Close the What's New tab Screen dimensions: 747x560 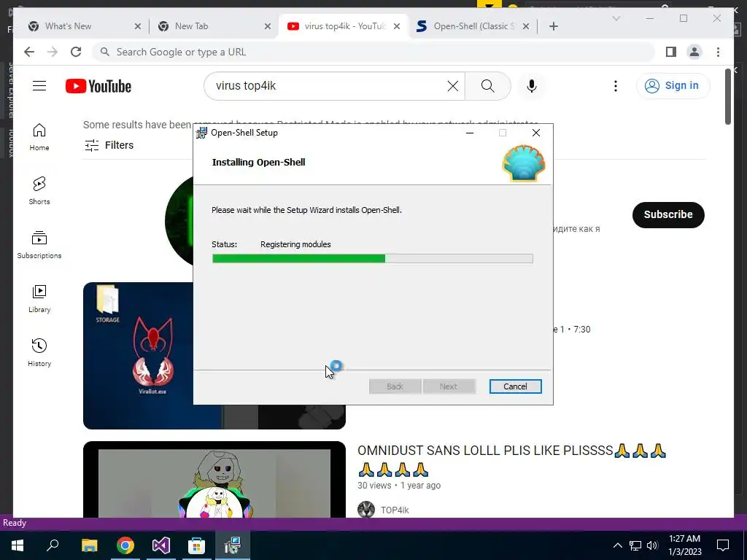coord(138,26)
